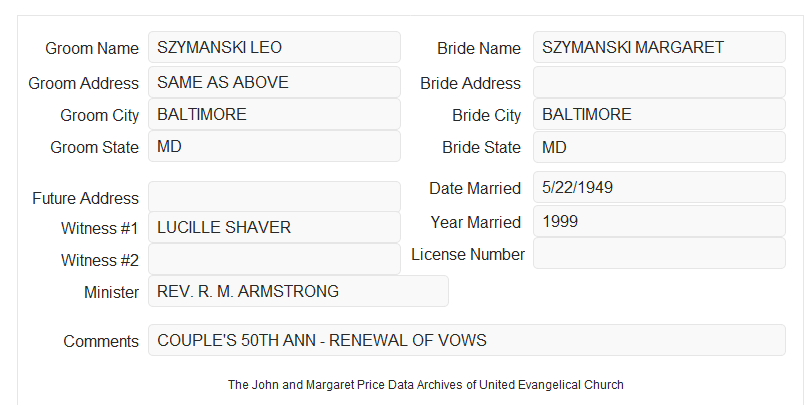Click the Bride City input
This screenshot has width=805, height=405.
(659, 114)
